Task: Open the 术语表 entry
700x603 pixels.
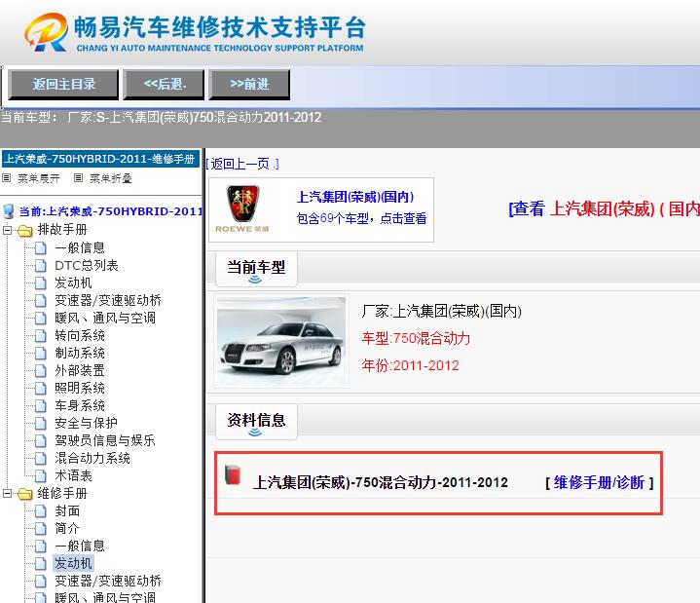Action: (73, 476)
